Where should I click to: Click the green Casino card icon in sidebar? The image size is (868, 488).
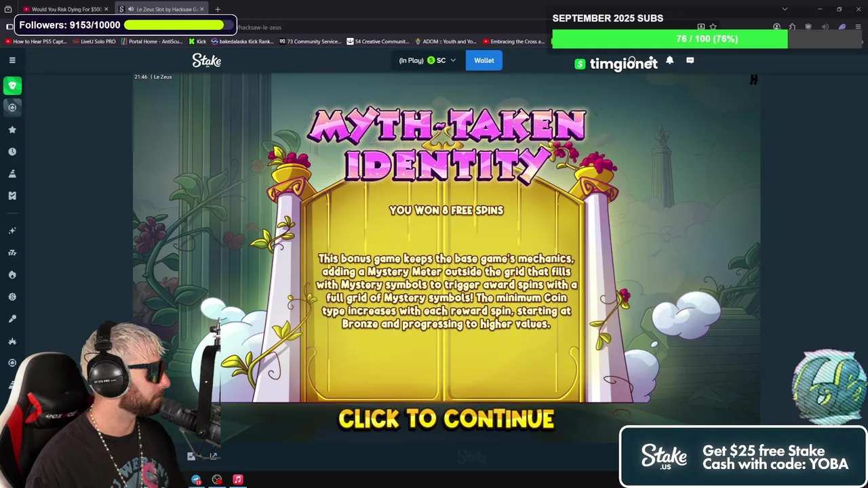(x=12, y=85)
